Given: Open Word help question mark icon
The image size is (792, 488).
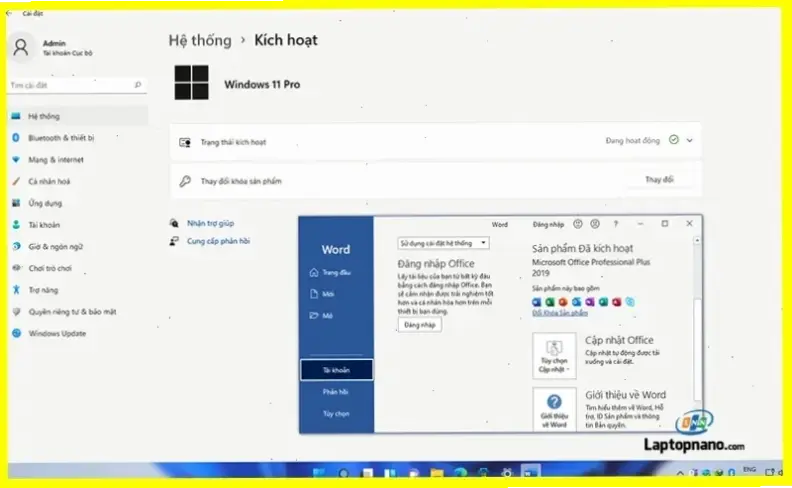Looking at the screenshot, I should 615,224.
